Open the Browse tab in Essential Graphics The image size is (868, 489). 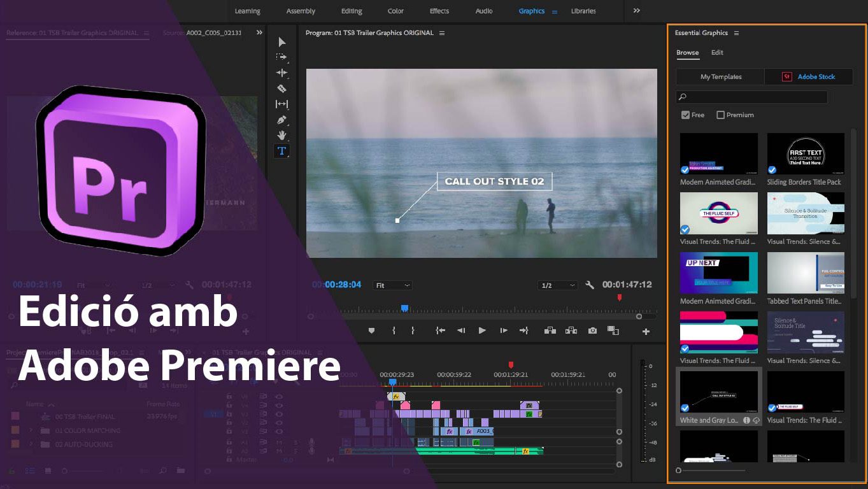[x=687, y=53]
